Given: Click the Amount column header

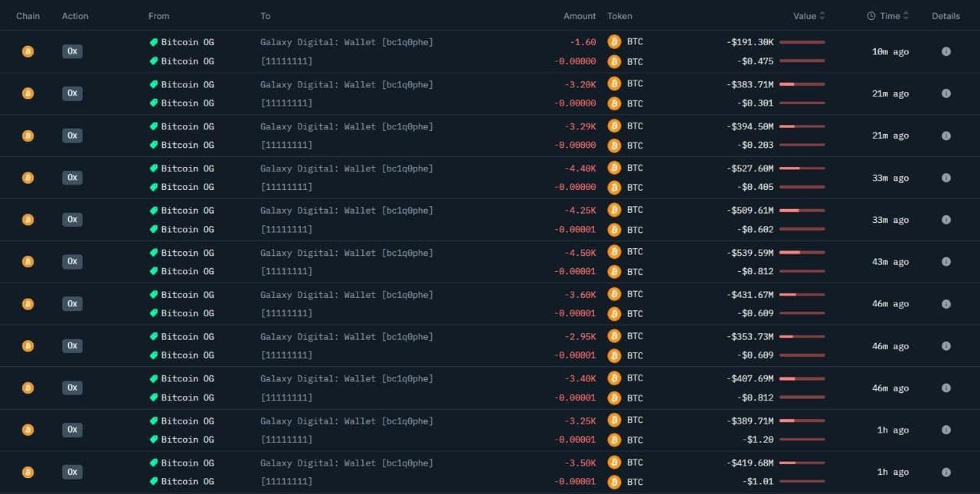Looking at the screenshot, I should tap(579, 16).
